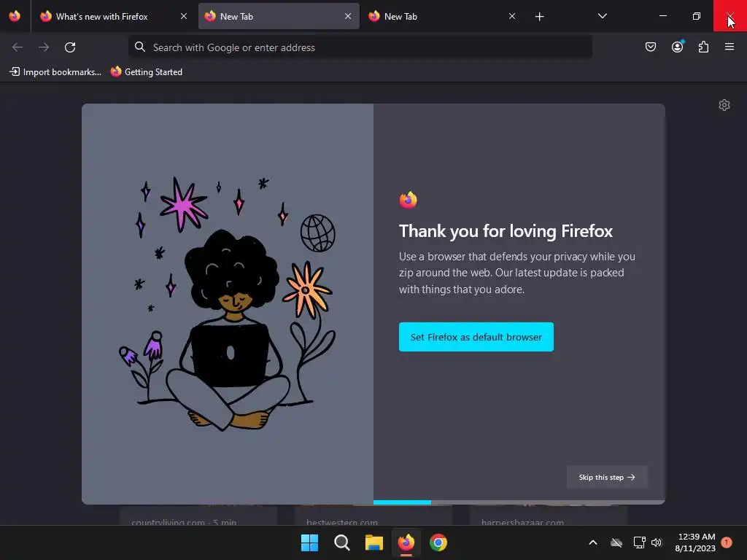Image resolution: width=747 pixels, height=560 pixels.
Task: Click Import bookmarks toolbar item
Action: click(x=55, y=72)
